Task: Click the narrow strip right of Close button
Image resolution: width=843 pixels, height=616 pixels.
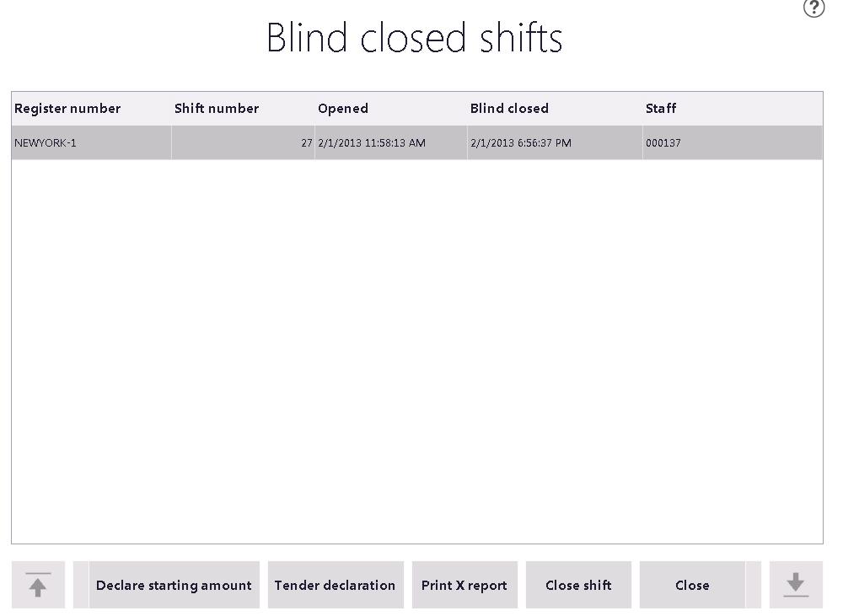Action: pyautogui.click(x=753, y=585)
